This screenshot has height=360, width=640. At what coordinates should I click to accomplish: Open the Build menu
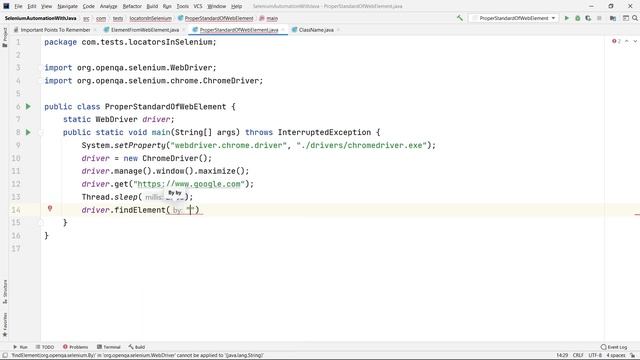[152, 6]
